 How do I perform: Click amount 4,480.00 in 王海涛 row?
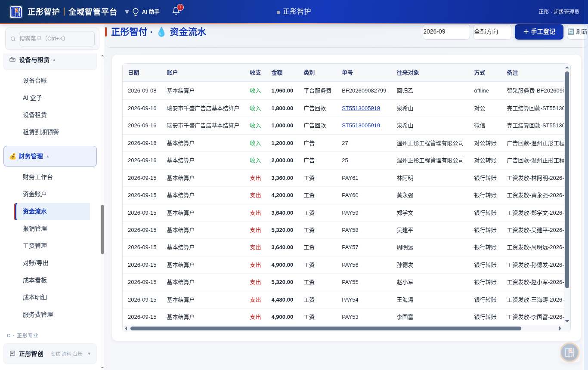(282, 299)
